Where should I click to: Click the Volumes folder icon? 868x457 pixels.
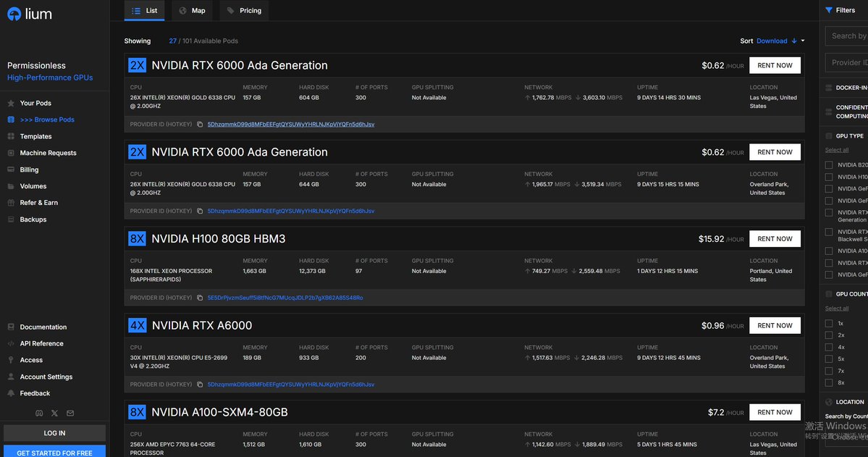[11, 186]
